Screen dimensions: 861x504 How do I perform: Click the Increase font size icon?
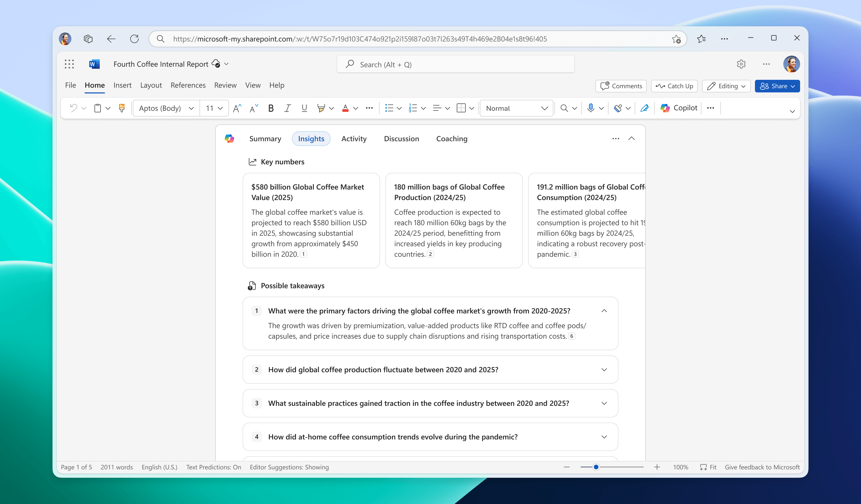pyautogui.click(x=237, y=108)
